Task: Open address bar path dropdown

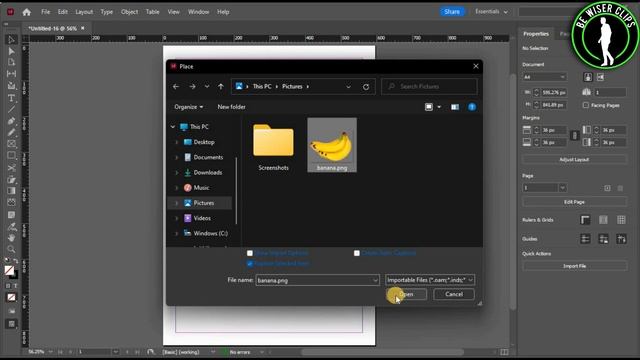Action: [x=348, y=87]
